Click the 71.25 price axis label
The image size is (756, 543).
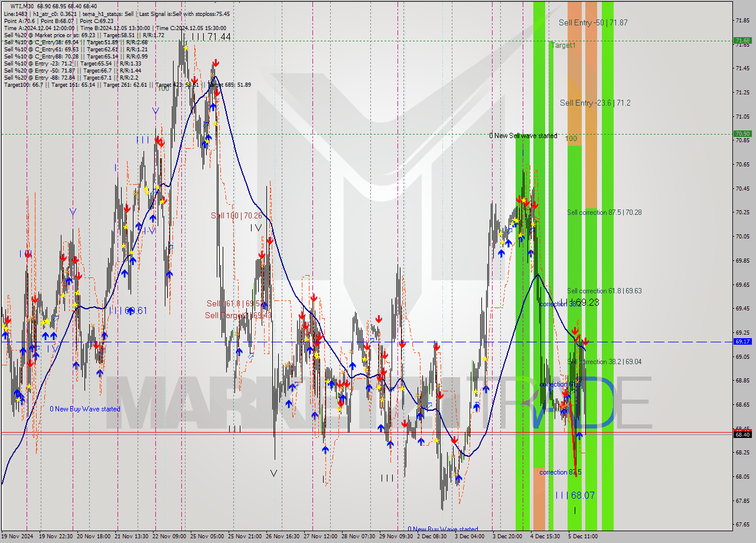(x=742, y=93)
